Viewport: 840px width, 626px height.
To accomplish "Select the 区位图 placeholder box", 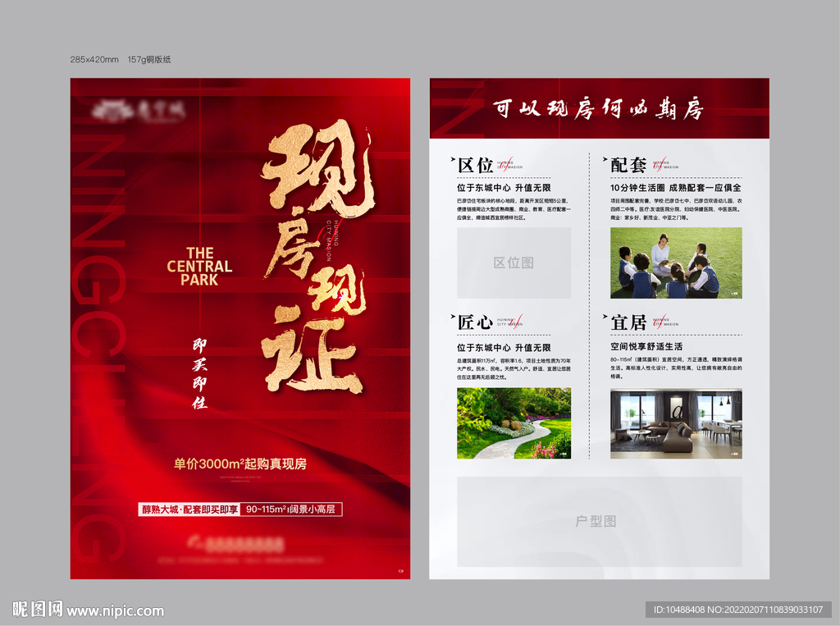I will pyautogui.click(x=514, y=263).
